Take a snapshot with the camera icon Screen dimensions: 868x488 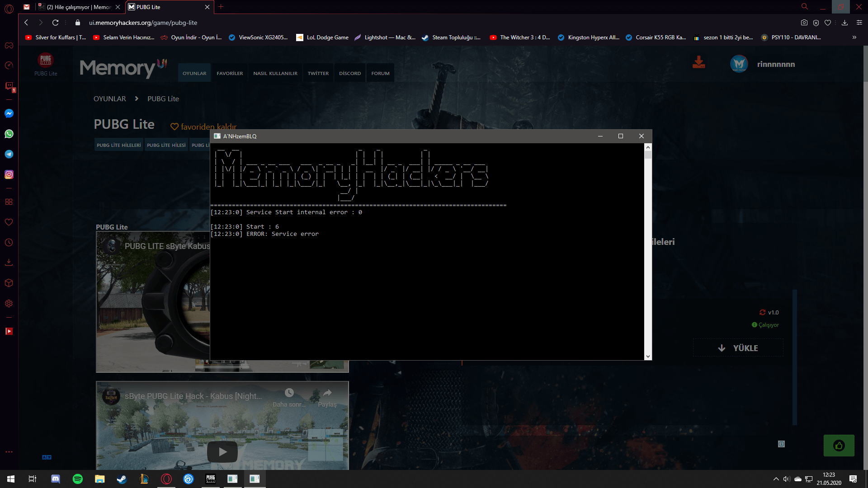point(804,23)
